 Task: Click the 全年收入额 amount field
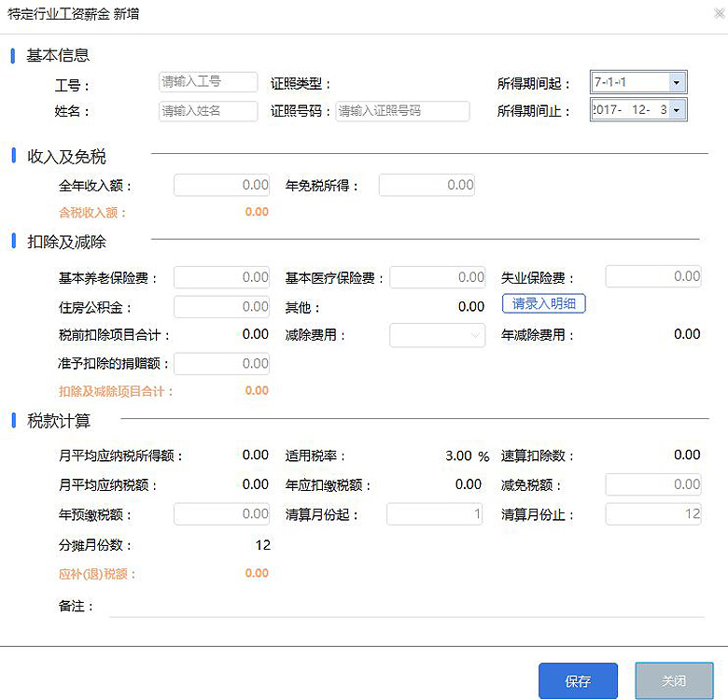point(221,185)
